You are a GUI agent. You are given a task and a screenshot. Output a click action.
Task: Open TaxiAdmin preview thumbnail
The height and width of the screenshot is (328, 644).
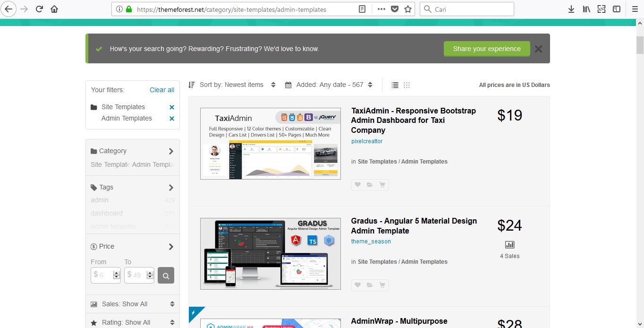(x=271, y=144)
